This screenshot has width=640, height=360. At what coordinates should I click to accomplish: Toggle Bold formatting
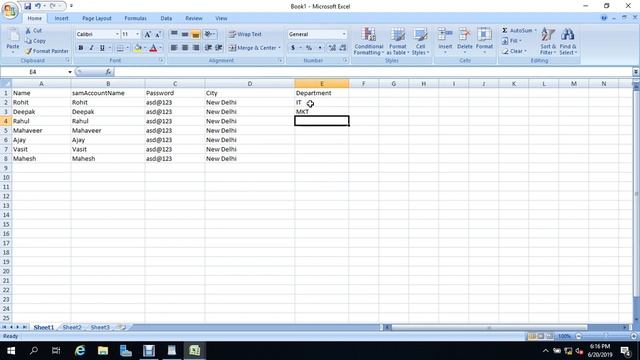[81, 48]
